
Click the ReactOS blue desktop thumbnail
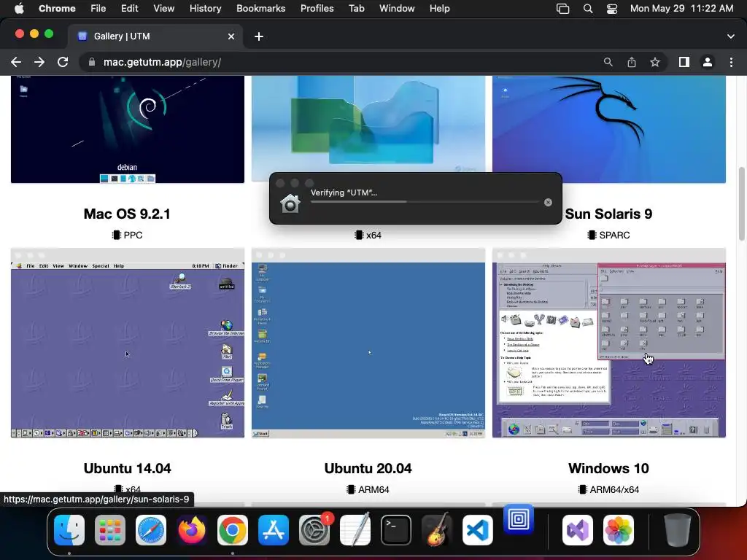368,343
